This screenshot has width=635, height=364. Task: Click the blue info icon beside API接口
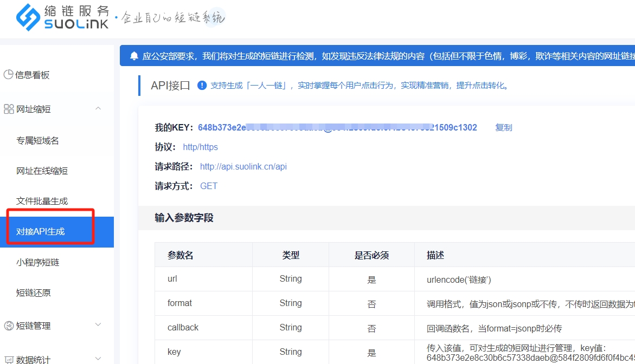[x=202, y=85]
